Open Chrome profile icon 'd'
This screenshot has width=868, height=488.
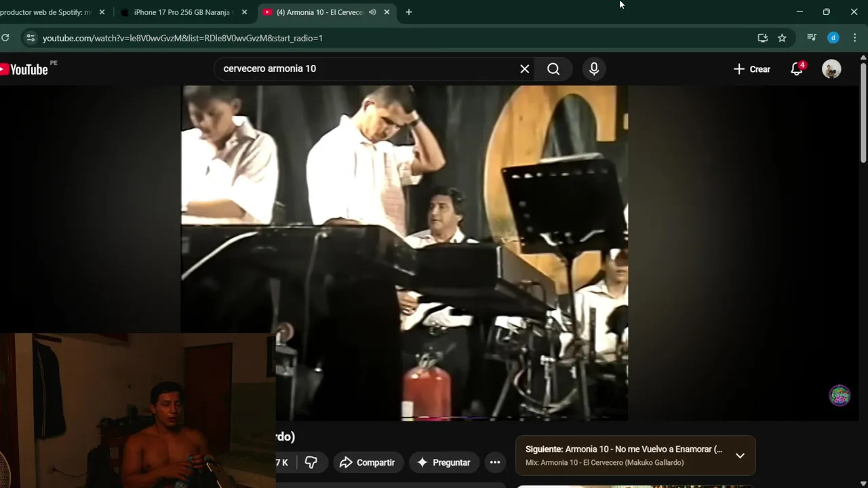pos(833,38)
